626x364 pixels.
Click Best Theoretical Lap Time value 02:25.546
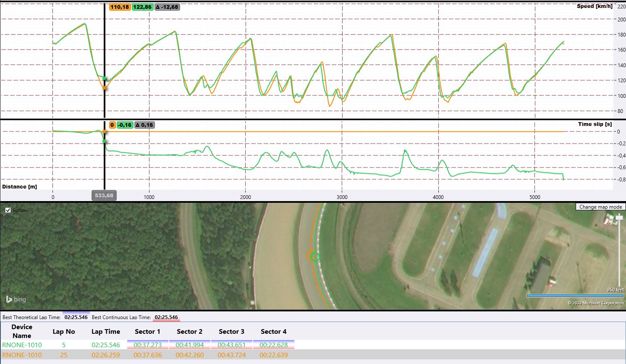pos(76,317)
